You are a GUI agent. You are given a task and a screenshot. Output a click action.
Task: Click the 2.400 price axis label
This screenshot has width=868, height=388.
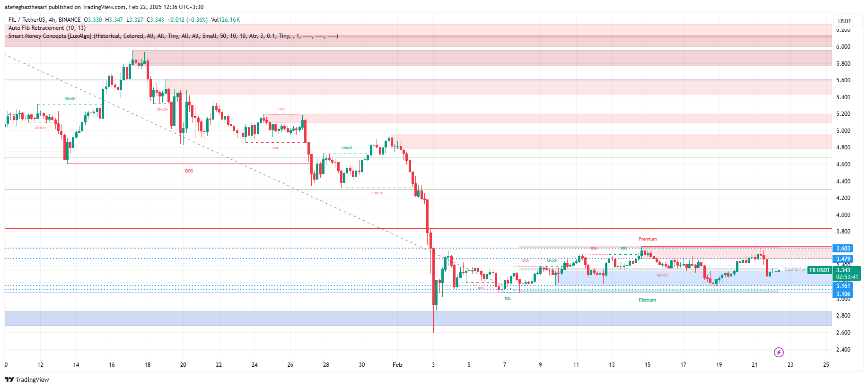(x=843, y=350)
